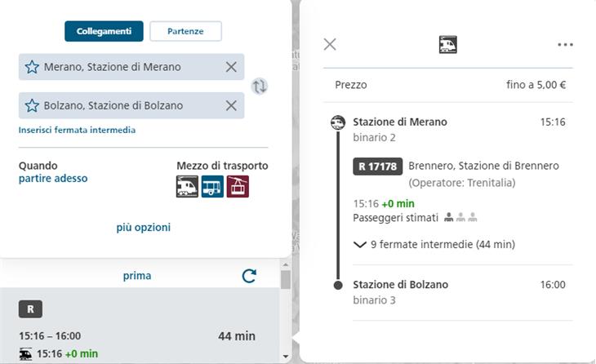Click the results list scrollbar down arrow
This screenshot has width=596, height=364.
point(286,357)
